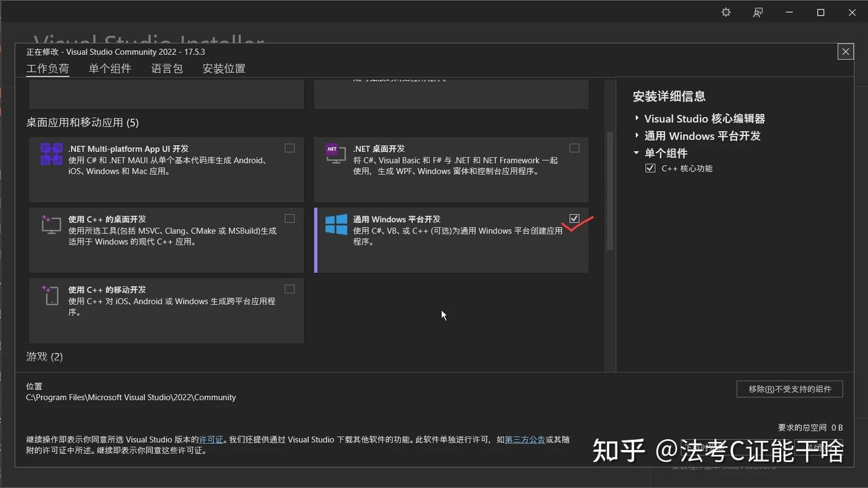Image resolution: width=868 pixels, height=488 pixels.
Task: Open the 安装位置 tab
Action: click(x=223, y=68)
